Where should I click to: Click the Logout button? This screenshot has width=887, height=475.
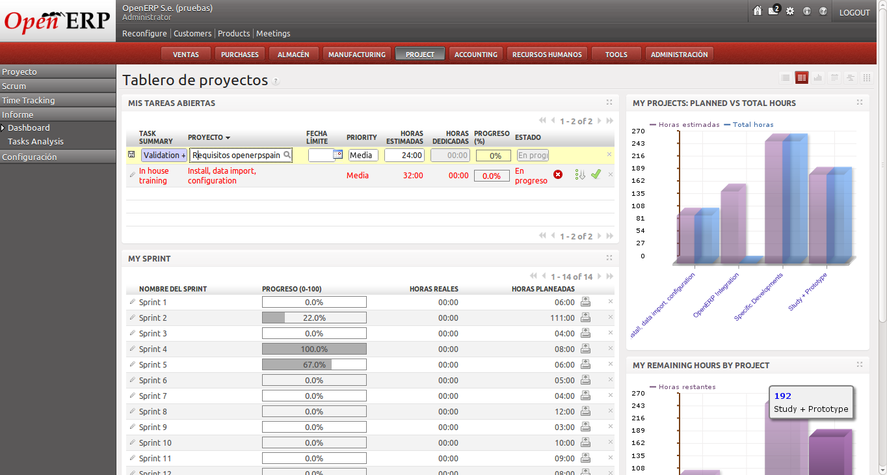[x=855, y=12]
